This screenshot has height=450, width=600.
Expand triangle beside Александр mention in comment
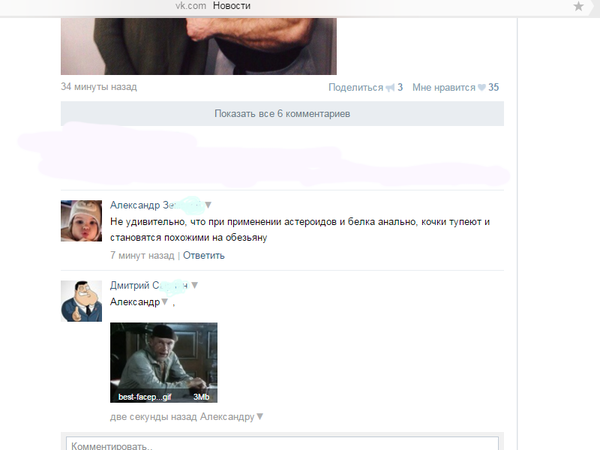pyautogui.click(x=164, y=302)
